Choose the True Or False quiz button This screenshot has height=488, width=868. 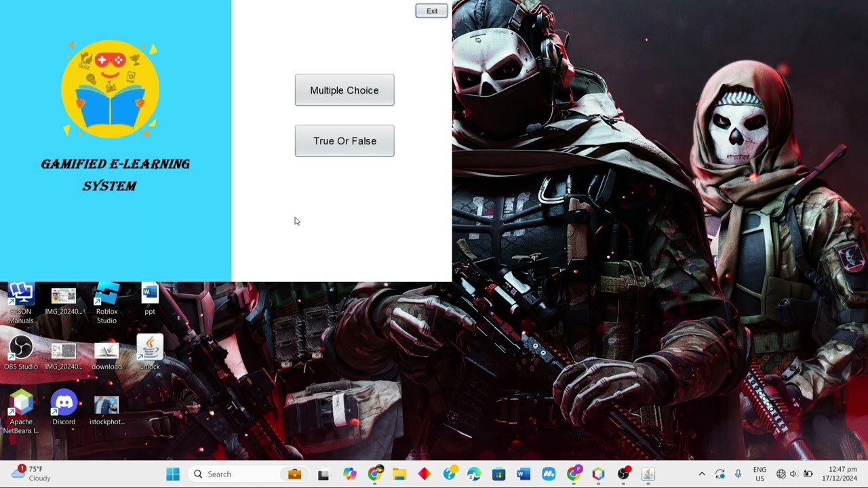point(344,141)
